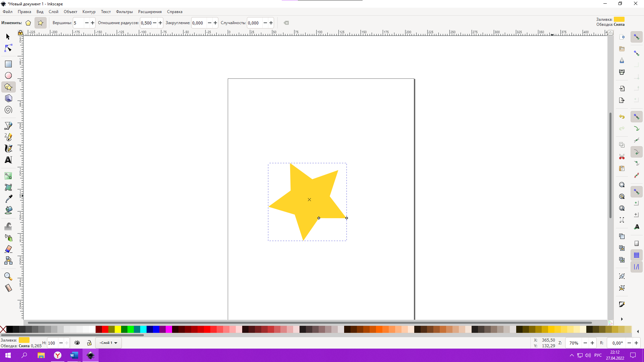Screen dimensions: 644x362
Task: Decrease the zoom percentage
Action: [x=585, y=343]
